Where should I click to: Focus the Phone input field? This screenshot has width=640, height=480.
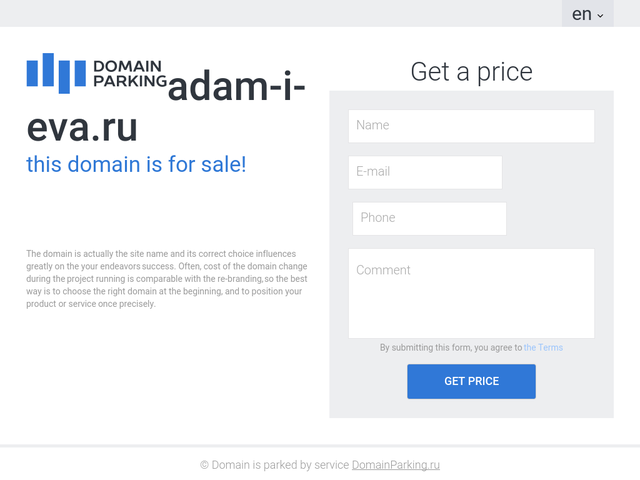click(429, 218)
